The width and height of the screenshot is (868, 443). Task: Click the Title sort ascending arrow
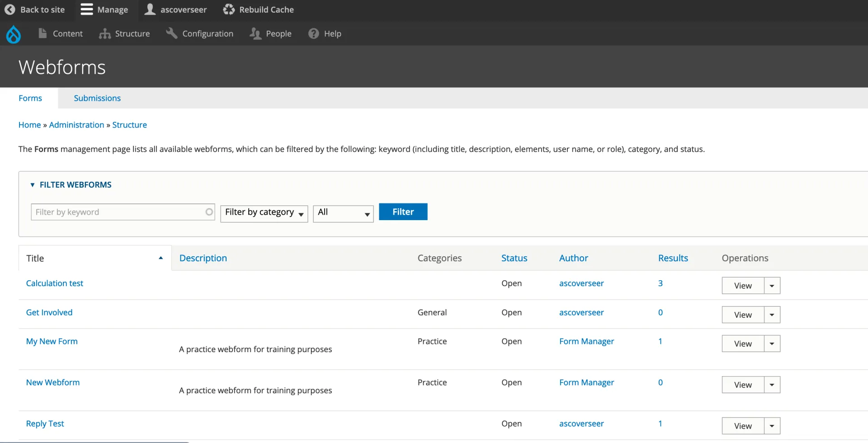160,258
